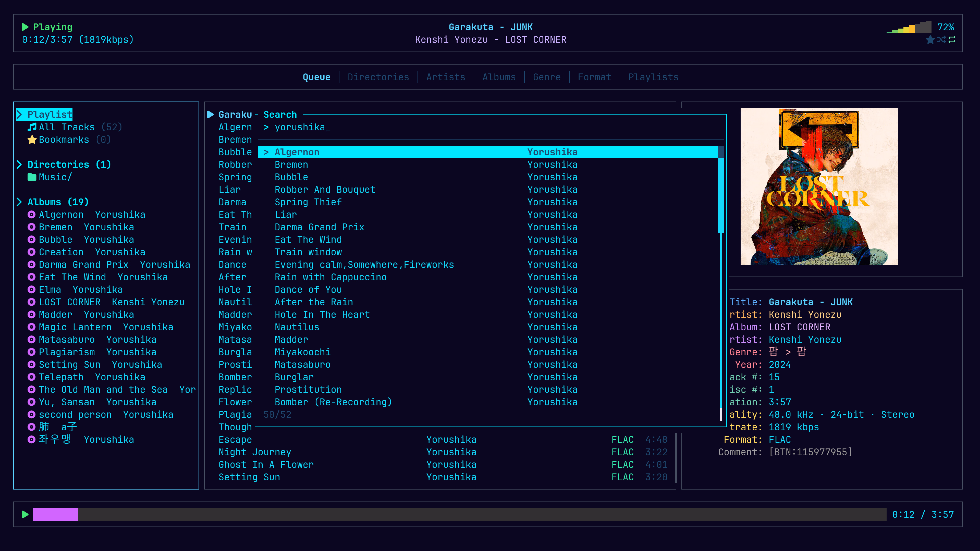This screenshot has height=551, width=980.
Task: Select Setting Sun track in queue
Action: tap(443, 477)
